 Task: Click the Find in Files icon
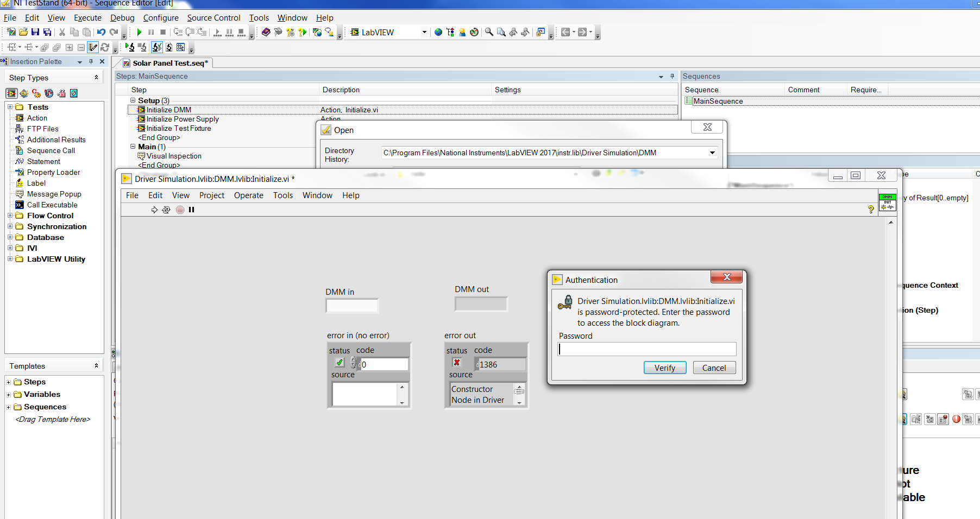pos(501,32)
